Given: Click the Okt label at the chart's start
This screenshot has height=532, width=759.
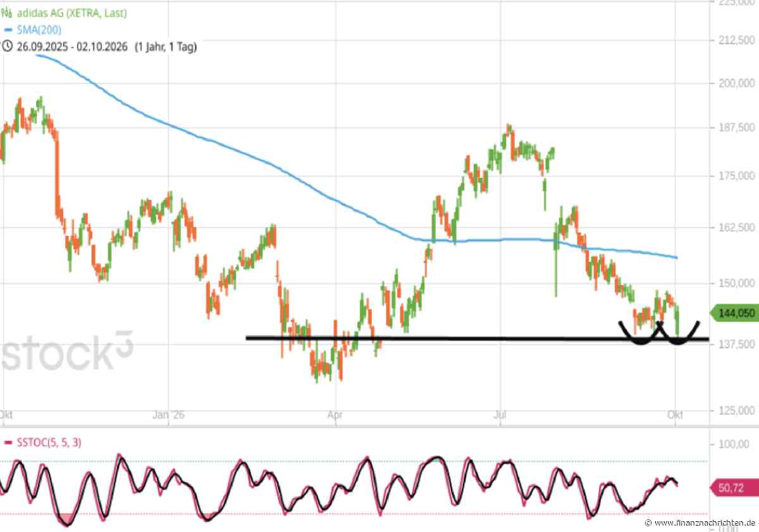Looking at the screenshot, I should [6, 415].
